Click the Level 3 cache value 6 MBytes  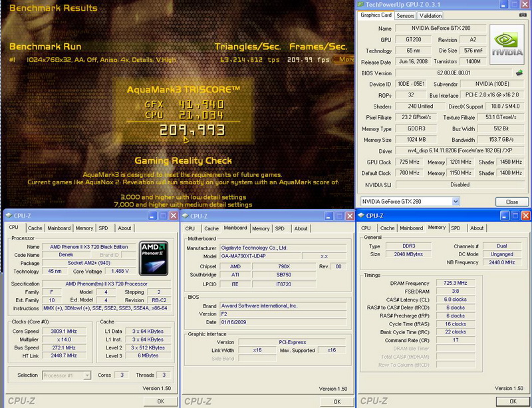148,355
